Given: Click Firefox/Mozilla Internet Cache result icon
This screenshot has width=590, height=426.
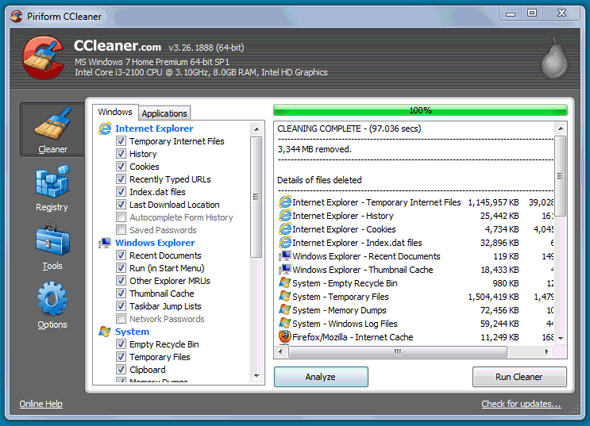Looking at the screenshot, I should coord(285,336).
